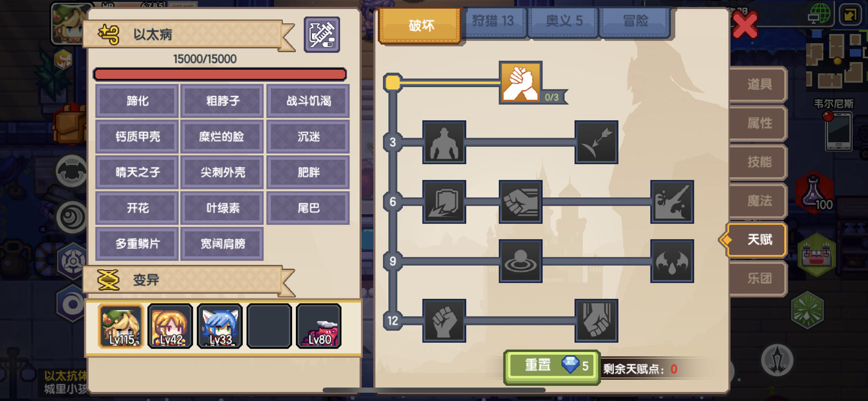Click the syringe cure icon beside 以太病
This screenshot has width=868, height=401.
(322, 34)
